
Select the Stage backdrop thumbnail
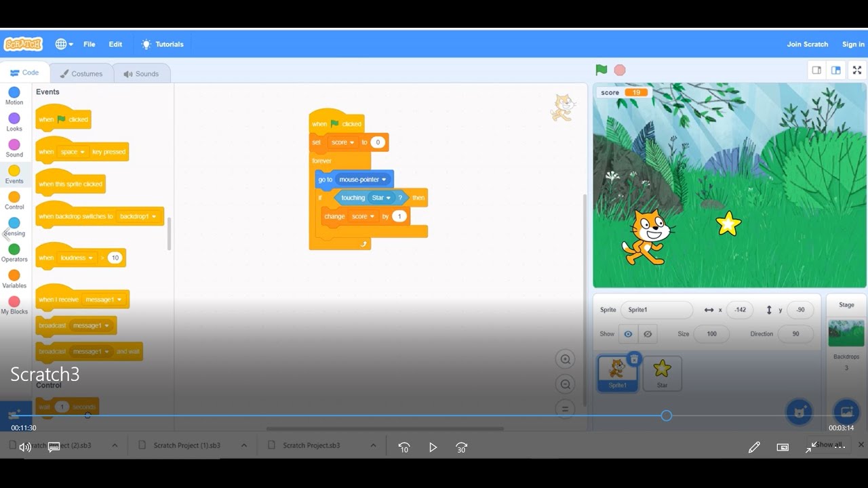pos(846,333)
